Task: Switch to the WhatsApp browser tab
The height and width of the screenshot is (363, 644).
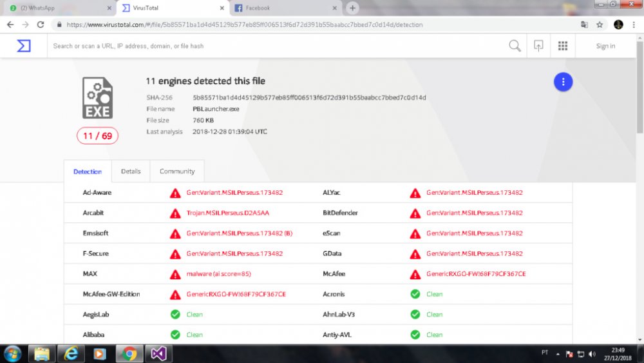Action: pyautogui.click(x=59, y=8)
